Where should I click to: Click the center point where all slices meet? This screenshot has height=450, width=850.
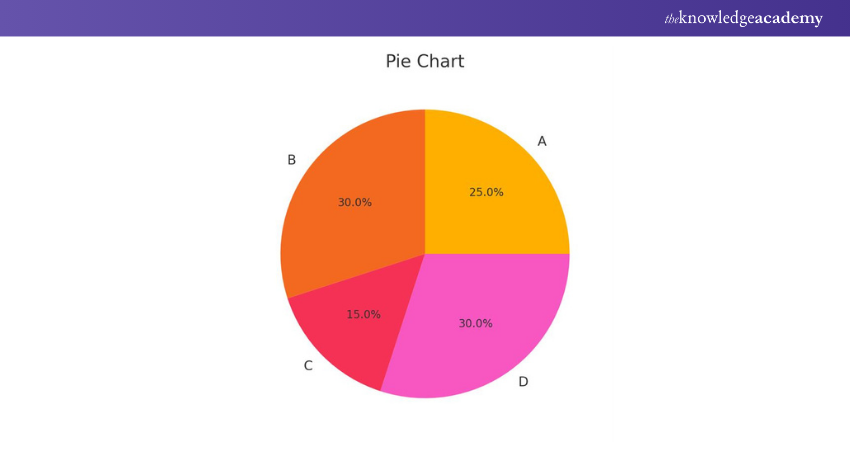(425, 253)
